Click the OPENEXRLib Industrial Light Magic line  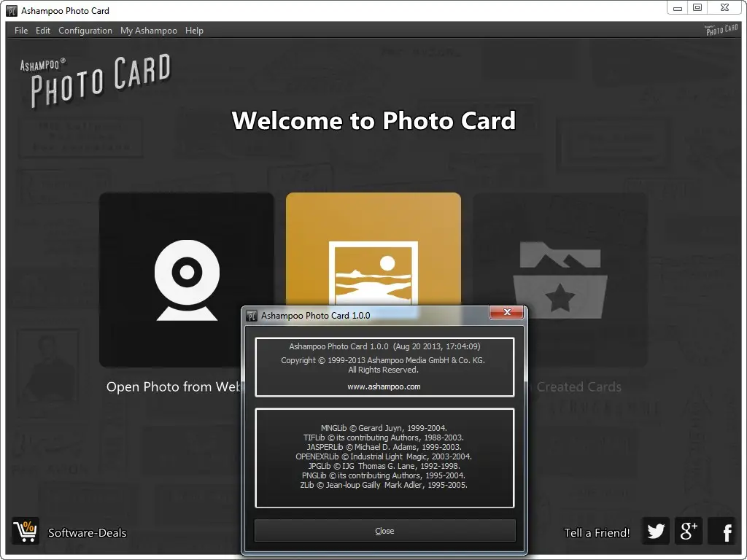[384, 456]
